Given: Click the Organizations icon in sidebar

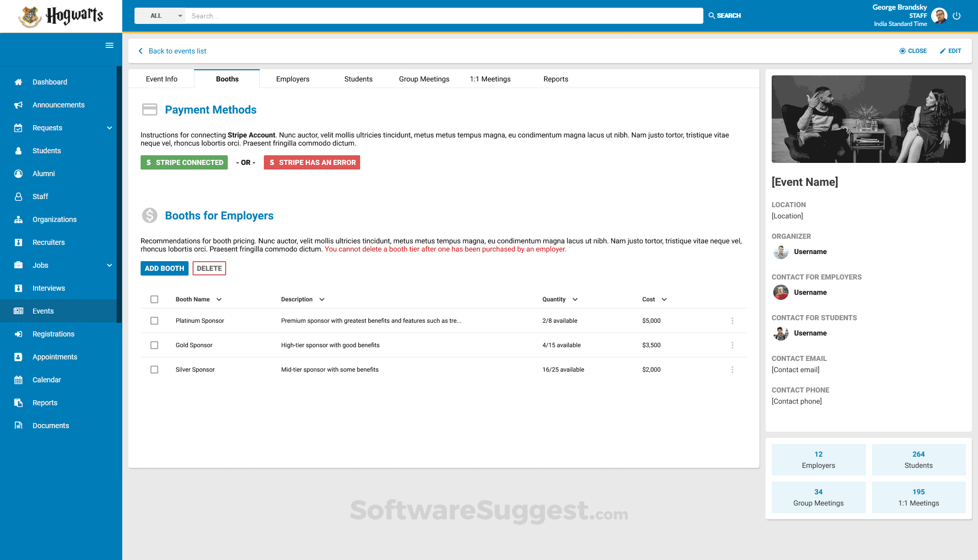Looking at the screenshot, I should 18,219.
